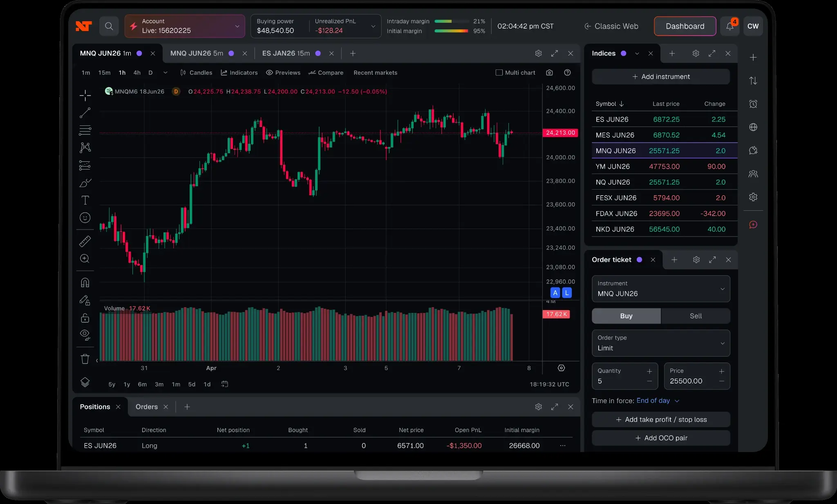Open the Classic Web link
Viewport: 837px width, 504px height.
(x=611, y=26)
